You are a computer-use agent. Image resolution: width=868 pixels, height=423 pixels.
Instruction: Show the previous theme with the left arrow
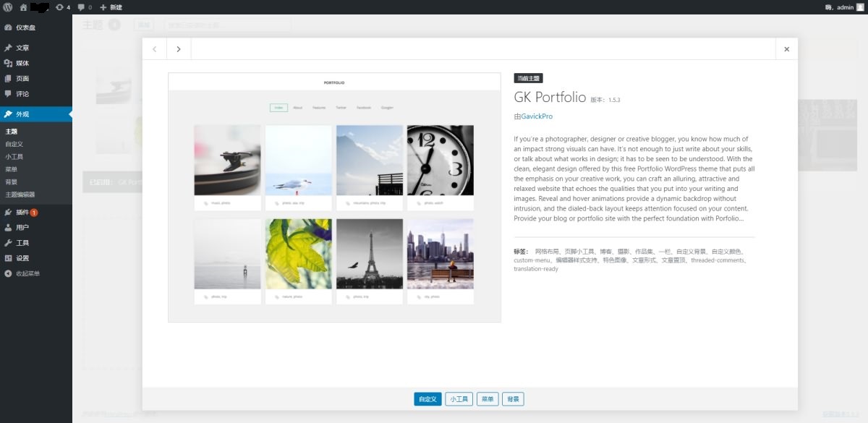(155, 49)
